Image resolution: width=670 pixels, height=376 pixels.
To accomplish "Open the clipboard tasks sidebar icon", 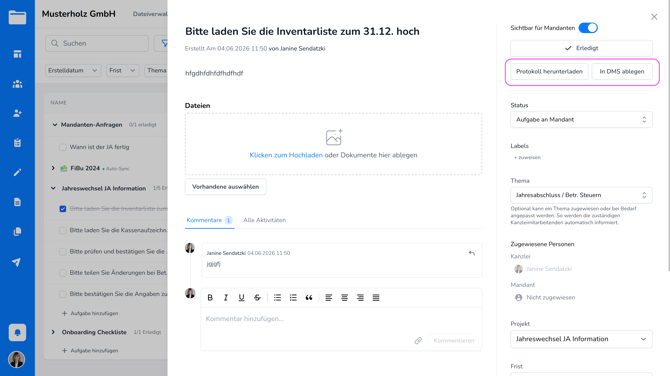I will pyautogui.click(x=17, y=143).
